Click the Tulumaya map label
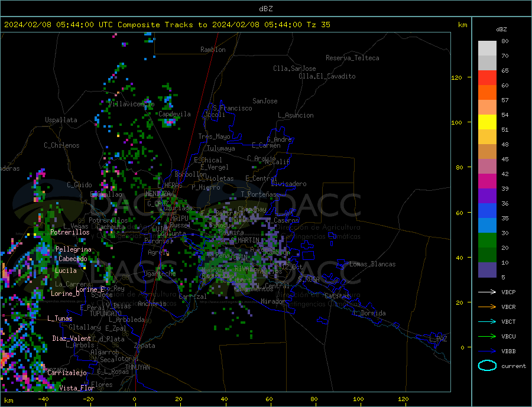The height and width of the screenshot is (407, 532). coord(220,148)
